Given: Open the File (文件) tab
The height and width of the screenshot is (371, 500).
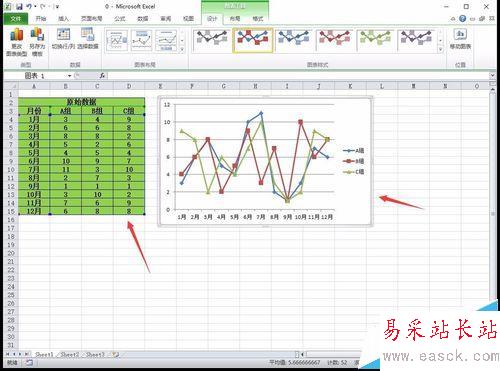Looking at the screenshot, I should point(16,19).
